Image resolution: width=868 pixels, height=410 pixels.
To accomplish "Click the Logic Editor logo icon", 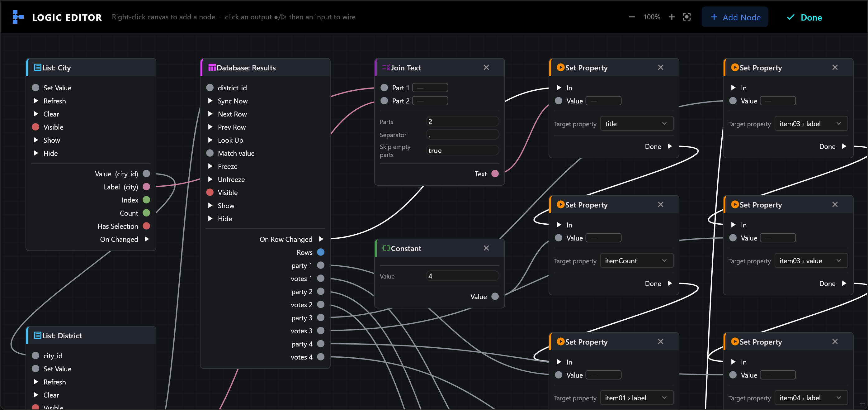I will (18, 17).
